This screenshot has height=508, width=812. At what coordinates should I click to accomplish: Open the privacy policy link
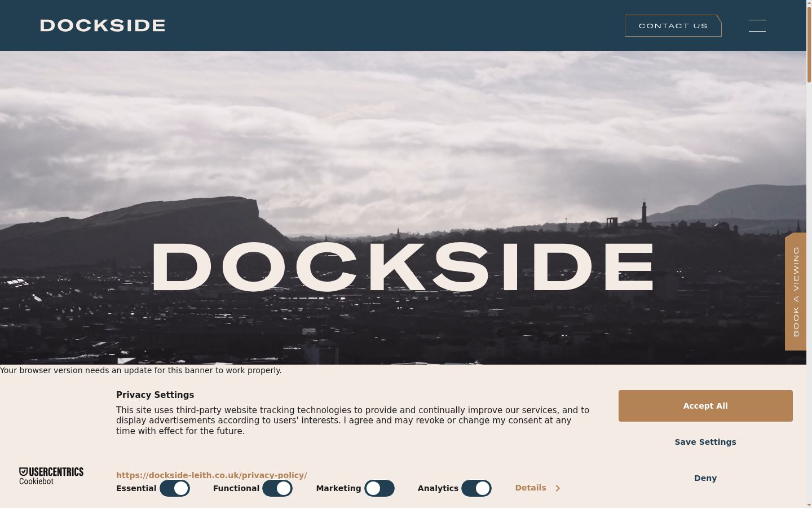tap(211, 475)
